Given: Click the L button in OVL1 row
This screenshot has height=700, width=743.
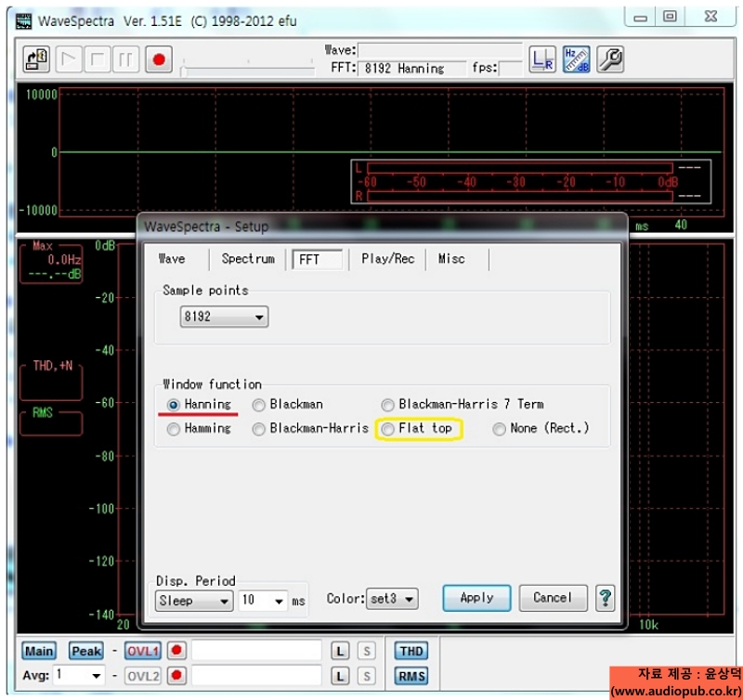Looking at the screenshot, I should (x=340, y=652).
